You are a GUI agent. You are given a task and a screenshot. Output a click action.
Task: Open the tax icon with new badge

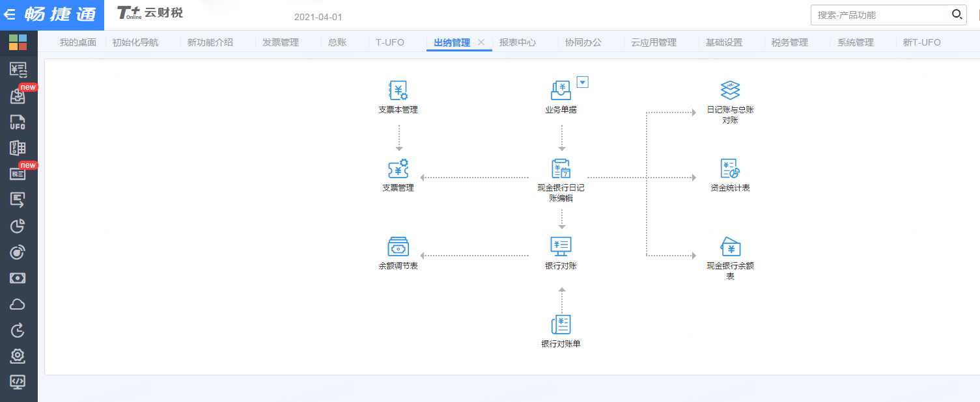tap(18, 174)
